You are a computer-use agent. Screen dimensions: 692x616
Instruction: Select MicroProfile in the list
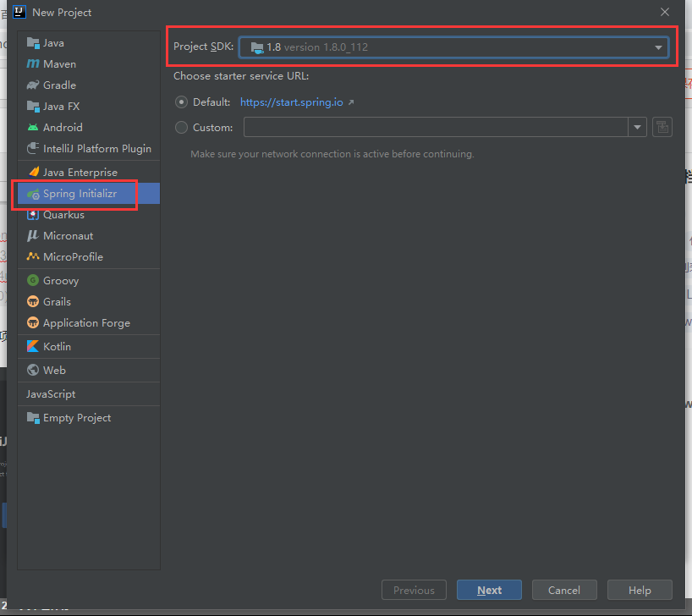point(89,257)
